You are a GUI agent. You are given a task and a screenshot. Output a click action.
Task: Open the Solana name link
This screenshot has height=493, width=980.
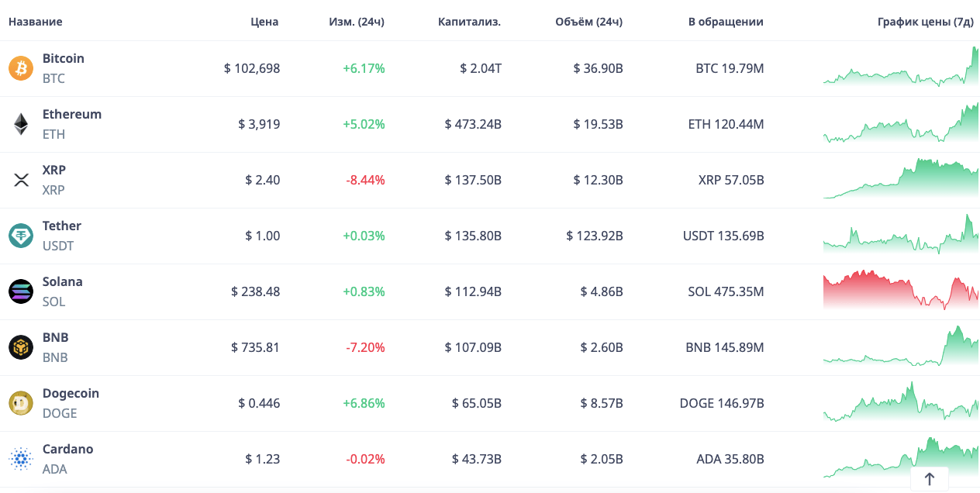click(x=63, y=281)
